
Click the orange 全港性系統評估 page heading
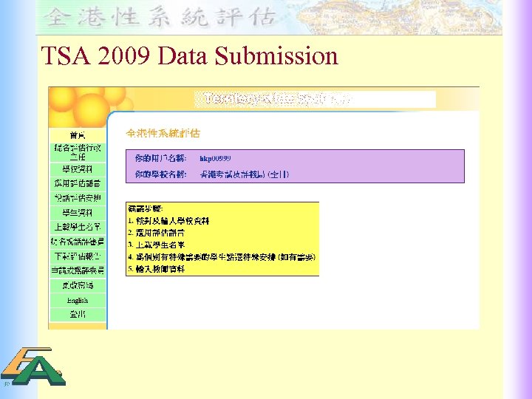163,133
